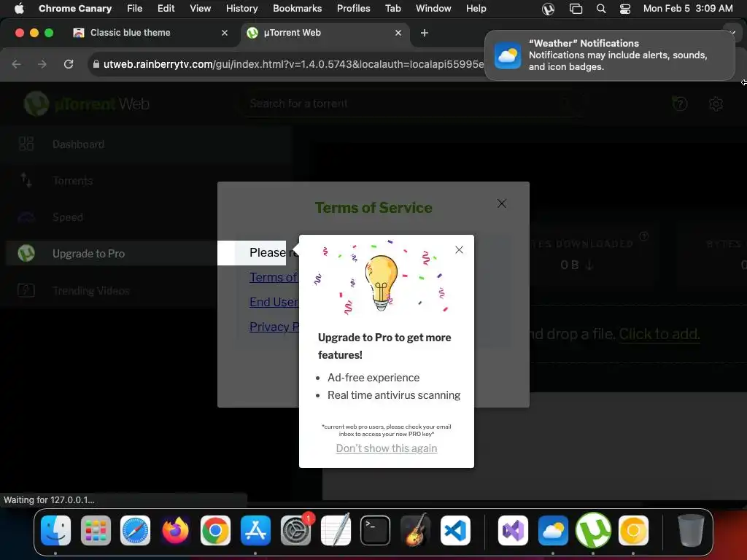This screenshot has width=747, height=560.
Task: Open TextEdit from the Dock
Action: (x=336, y=531)
